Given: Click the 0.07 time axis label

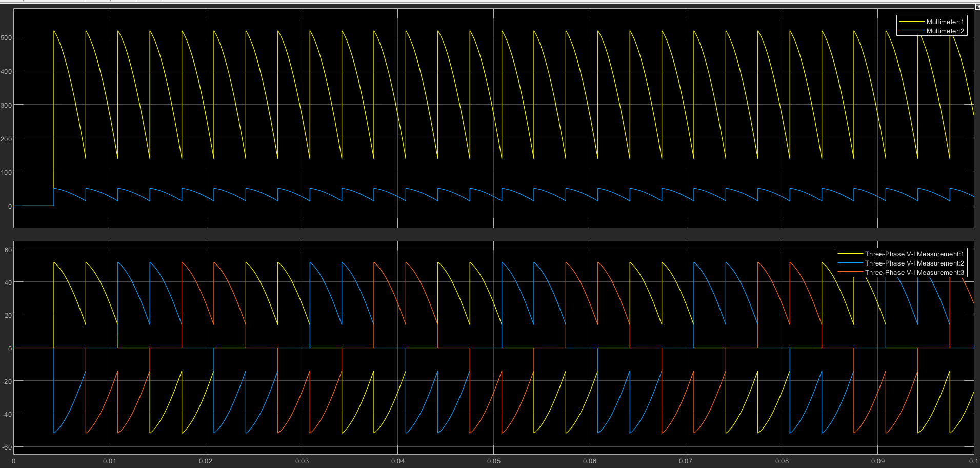Looking at the screenshot, I should pos(686,461).
